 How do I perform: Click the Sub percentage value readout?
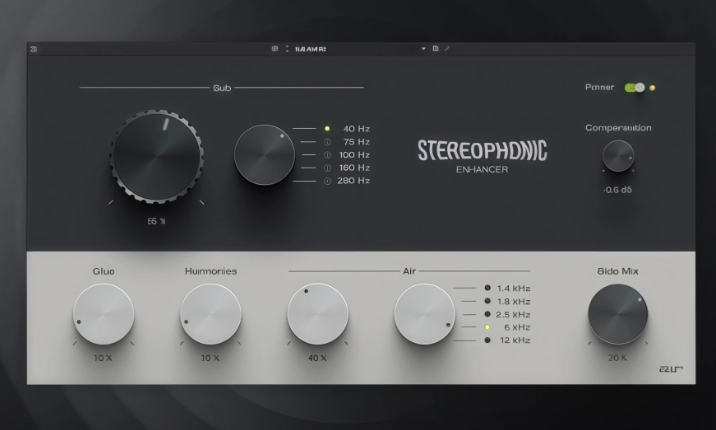point(156,221)
